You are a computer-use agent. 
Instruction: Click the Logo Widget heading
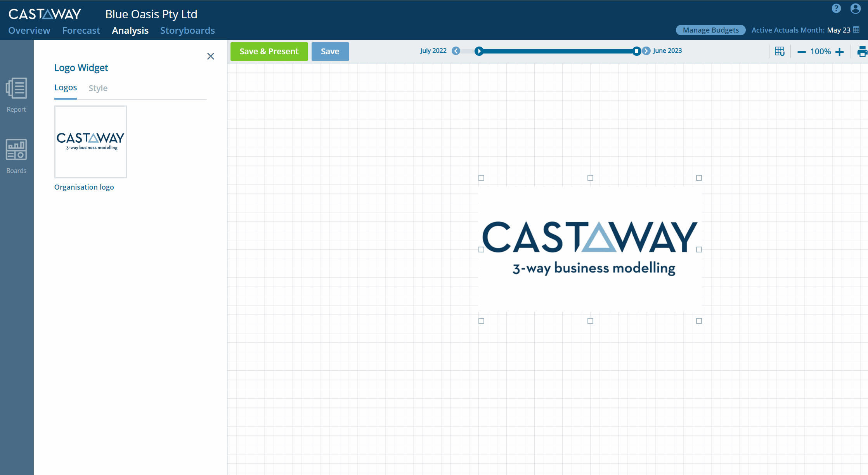tap(81, 68)
